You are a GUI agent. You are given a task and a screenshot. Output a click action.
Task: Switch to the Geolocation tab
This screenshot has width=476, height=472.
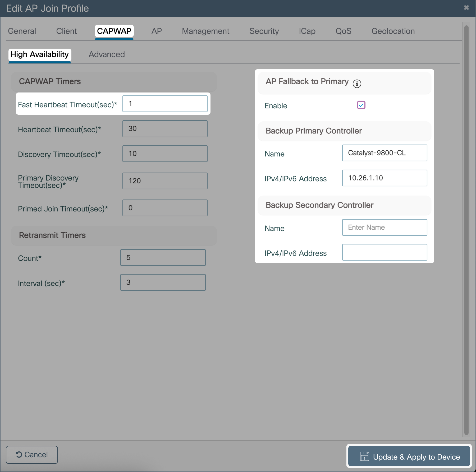pyautogui.click(x=393, y=31)
